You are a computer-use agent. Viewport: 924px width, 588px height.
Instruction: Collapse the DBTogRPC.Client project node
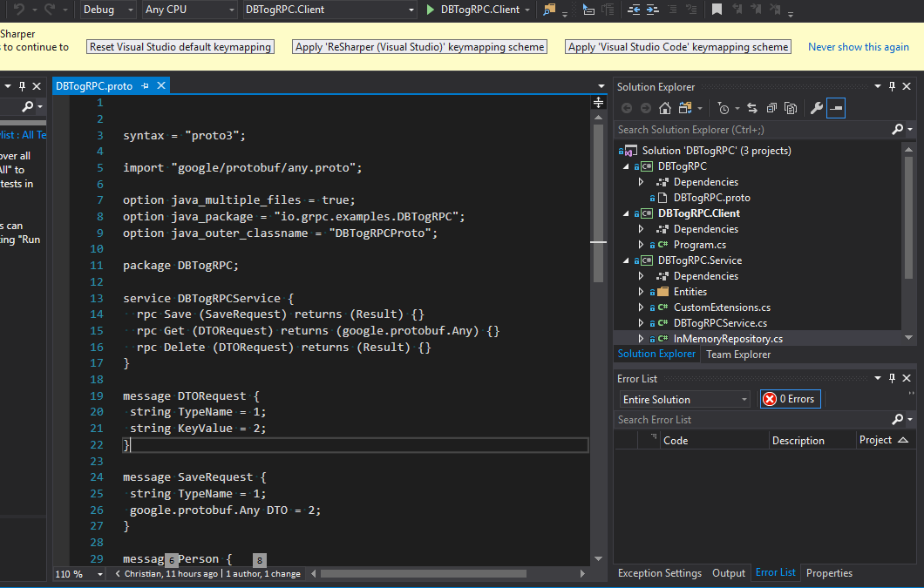(626, 213)
